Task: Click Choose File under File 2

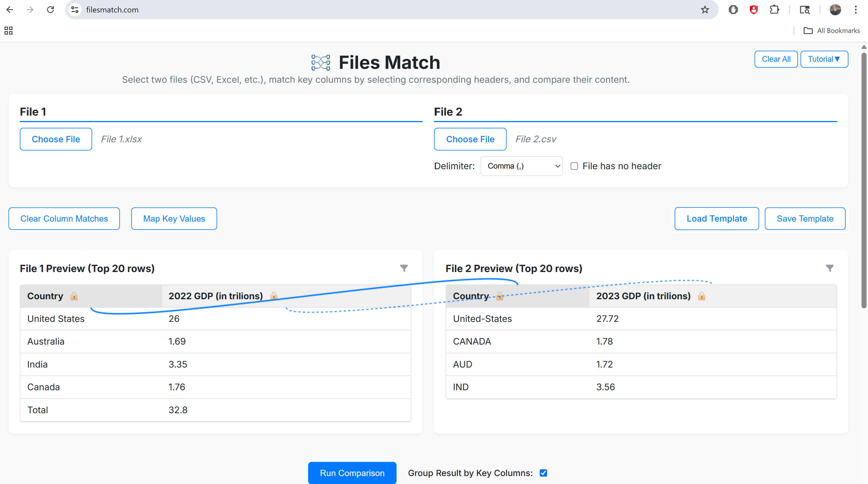Action: [470, 139]
